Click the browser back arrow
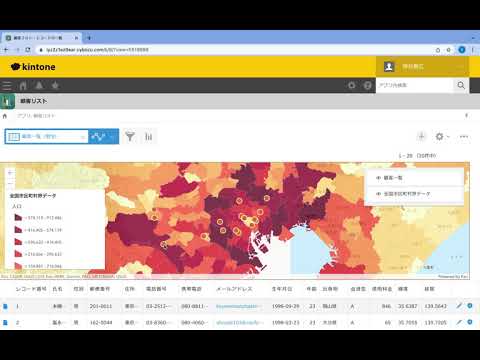 [6, 50]
